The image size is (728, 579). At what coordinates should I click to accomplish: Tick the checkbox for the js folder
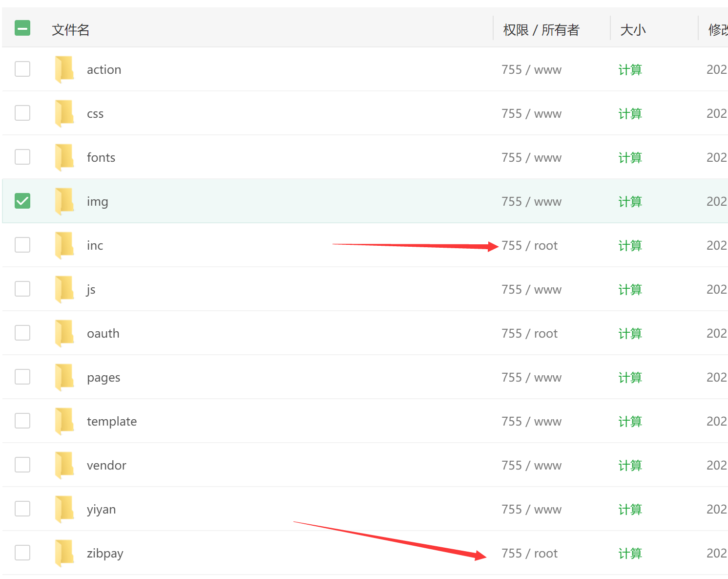pyautogui.click(x=22, y=289)
